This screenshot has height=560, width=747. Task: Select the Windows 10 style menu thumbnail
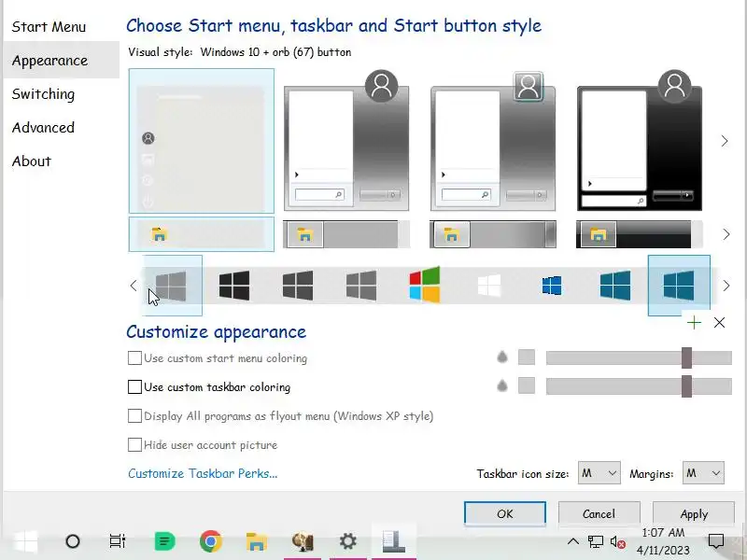[x=202, y=141]
